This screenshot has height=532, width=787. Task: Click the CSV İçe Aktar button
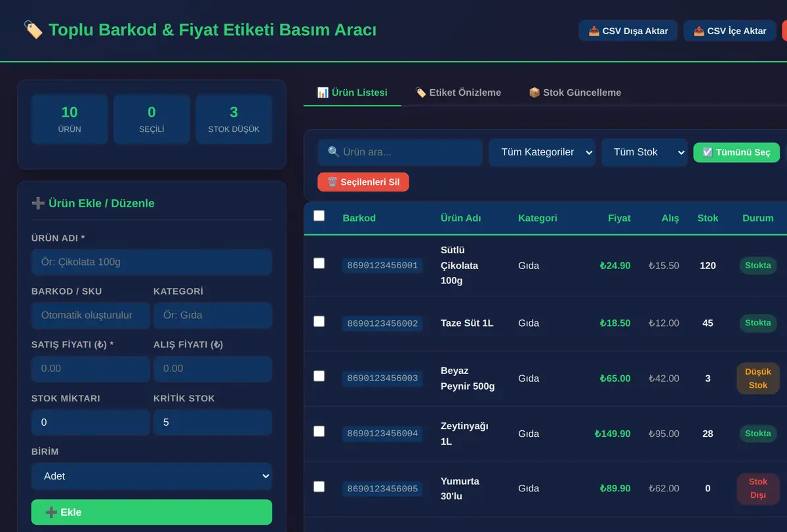pos(730,31)
